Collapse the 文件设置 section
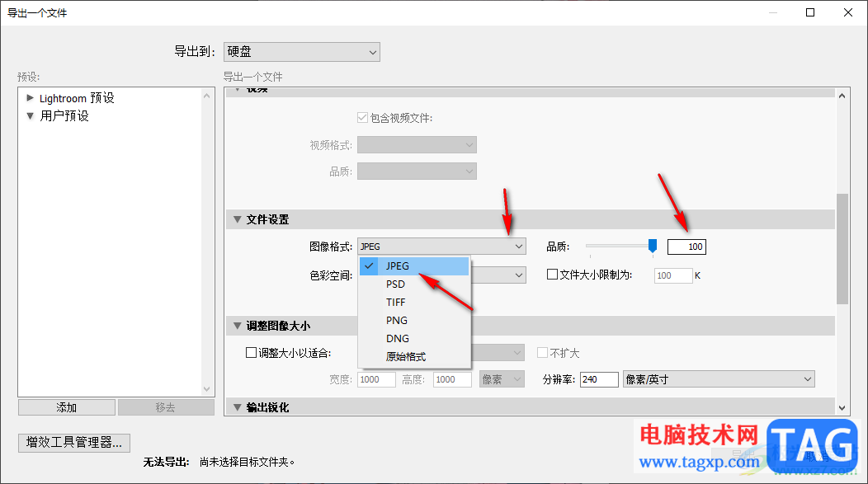Viewport: 868px width, 484px height. click(238, 219)
